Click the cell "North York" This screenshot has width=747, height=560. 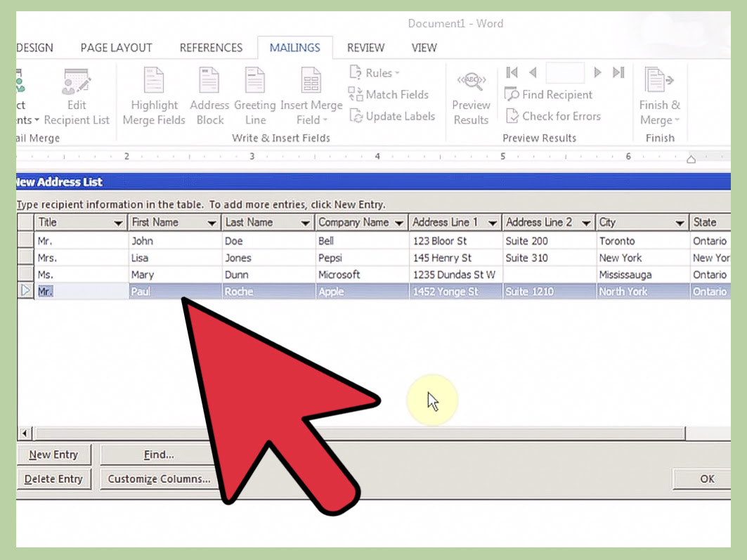[643, 292]
